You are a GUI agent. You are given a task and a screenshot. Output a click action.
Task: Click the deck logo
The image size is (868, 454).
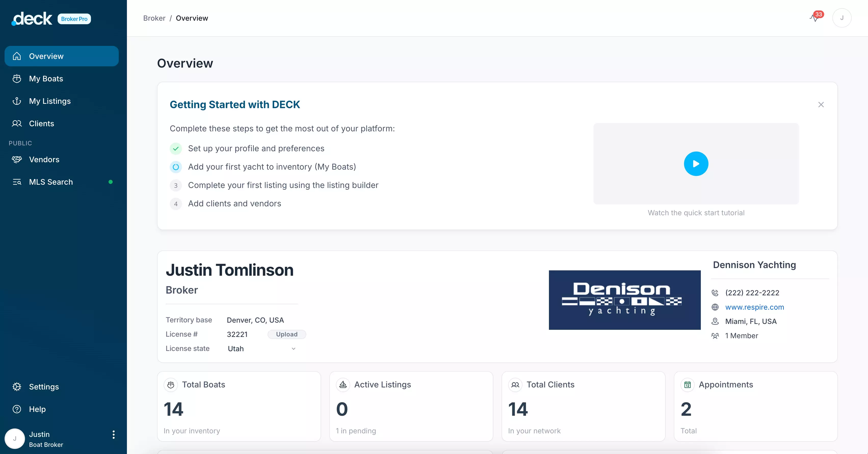[32, 19]
